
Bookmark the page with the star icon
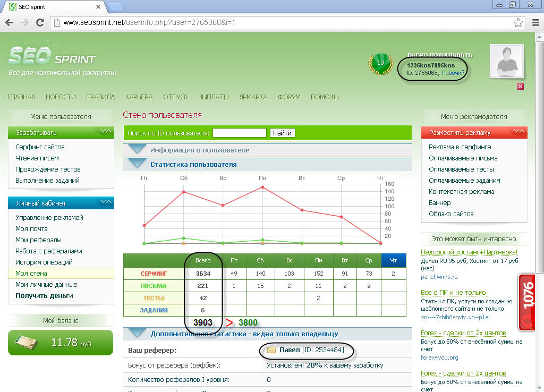click(518, 22)
